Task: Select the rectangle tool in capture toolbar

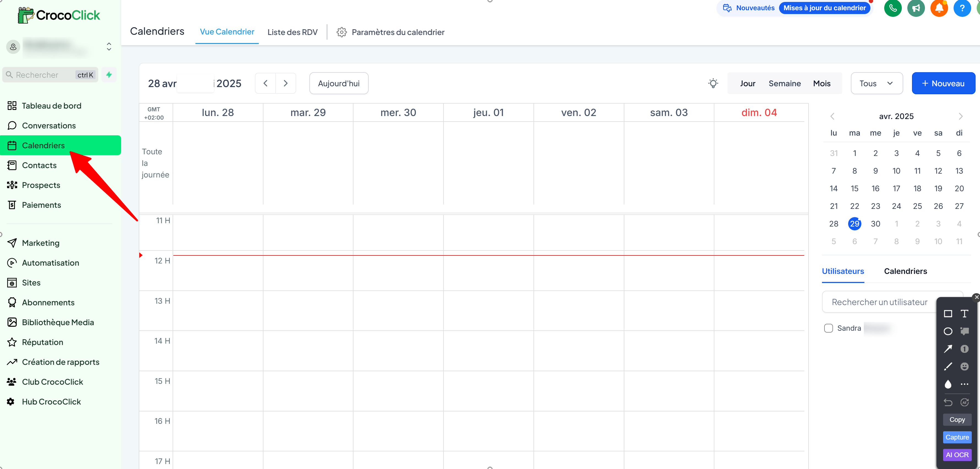Action: (948, 314)
